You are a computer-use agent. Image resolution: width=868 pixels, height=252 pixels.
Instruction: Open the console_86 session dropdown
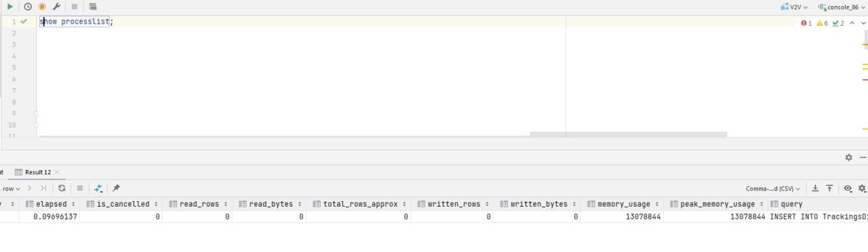[x=842, y=7]
